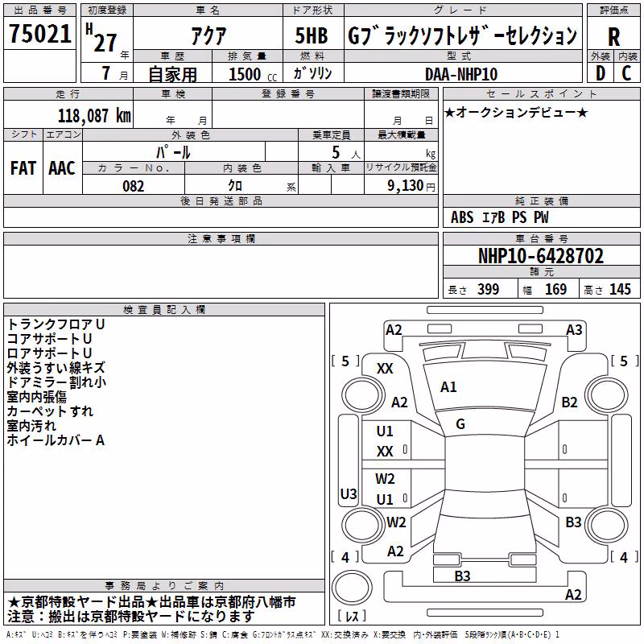This screenshot has width=644, height=644.
Task: Click equipment list ABS エアB PS PW
Action: point(499,217)
